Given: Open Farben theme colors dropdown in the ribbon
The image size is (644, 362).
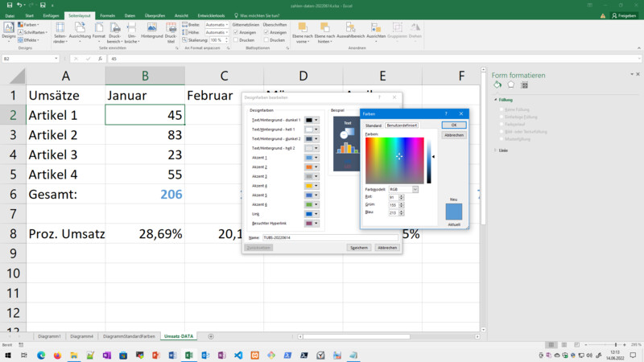Looking at the screenshot, I should (x=29, y=25).
